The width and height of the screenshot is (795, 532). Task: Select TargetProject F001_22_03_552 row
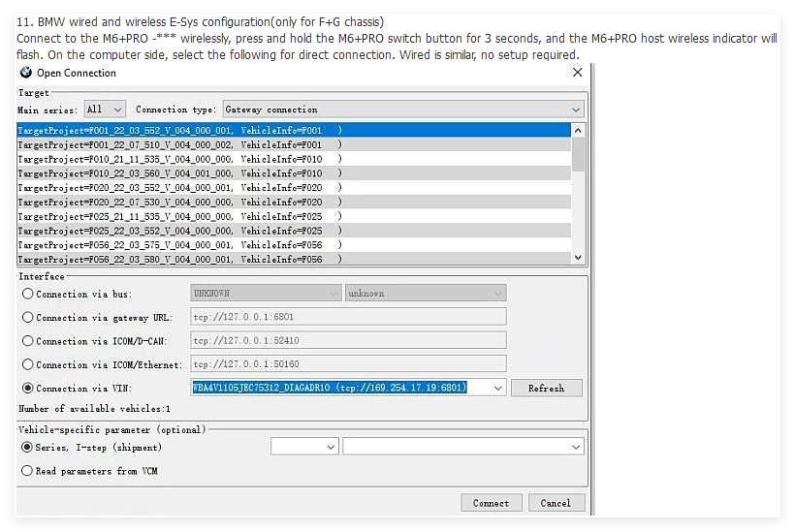click(294, 130)
